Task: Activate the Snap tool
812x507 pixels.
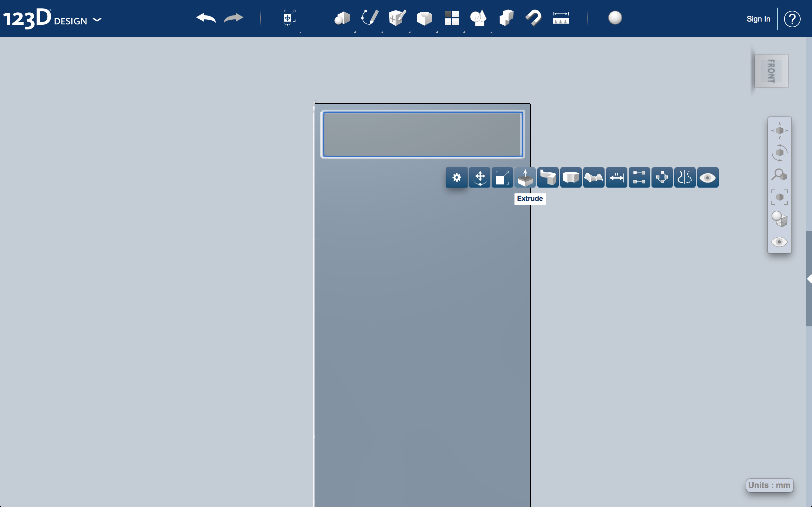Action: tap(534, 18)
